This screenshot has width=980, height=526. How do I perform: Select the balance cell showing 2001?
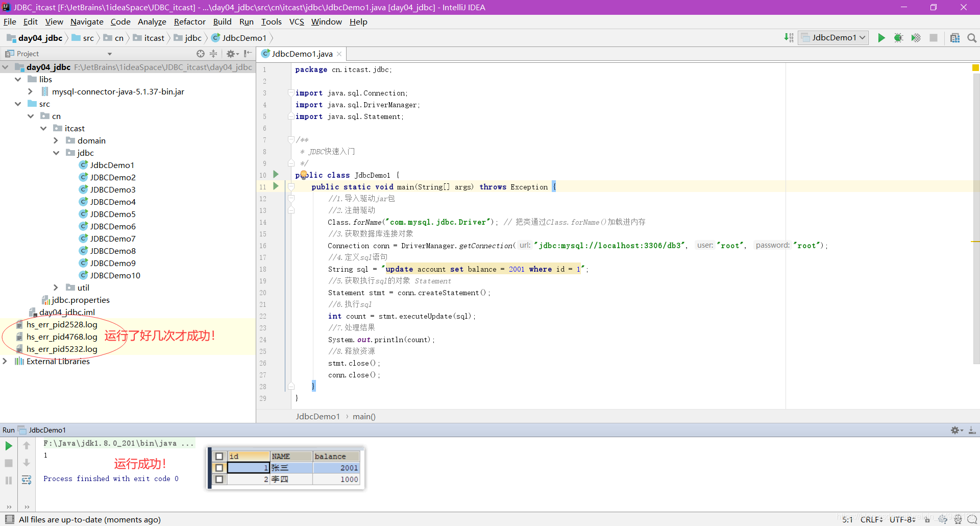point(336,468)
